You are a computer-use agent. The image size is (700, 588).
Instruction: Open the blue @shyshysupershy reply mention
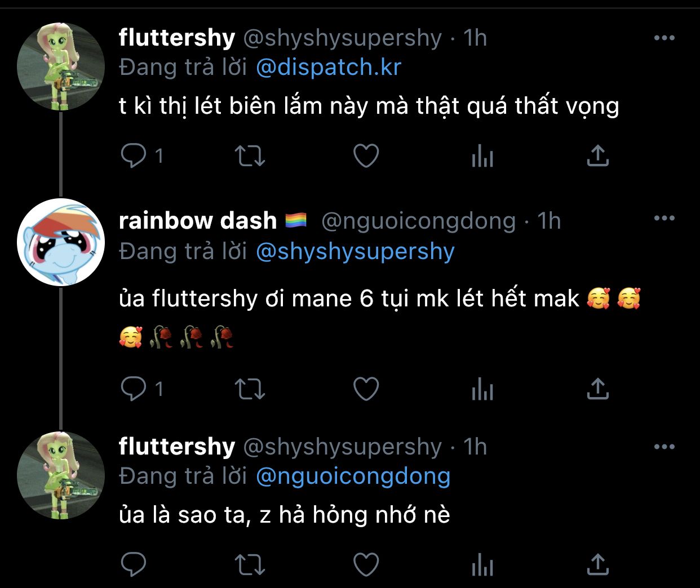point(355,251)
